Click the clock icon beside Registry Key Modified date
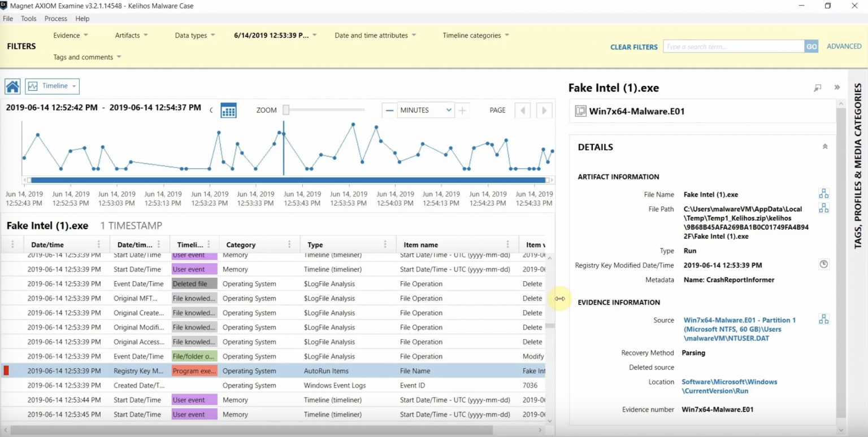868x437 pixels. [x=823, y=264]
